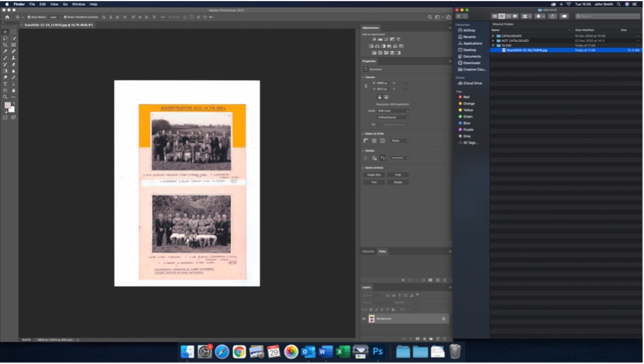644x364 pixels.
Task: Hide the Background layer eye icon
Action: [x=364, y=319]
